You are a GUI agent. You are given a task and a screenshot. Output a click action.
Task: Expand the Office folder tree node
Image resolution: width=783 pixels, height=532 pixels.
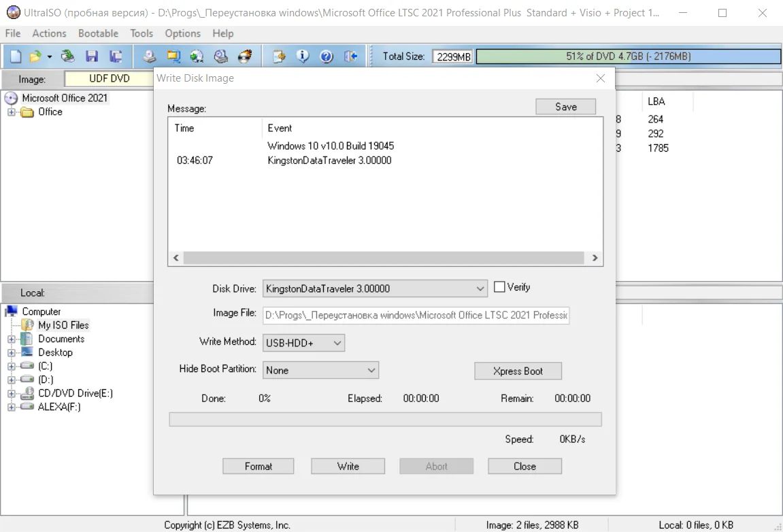coord(11,112)
